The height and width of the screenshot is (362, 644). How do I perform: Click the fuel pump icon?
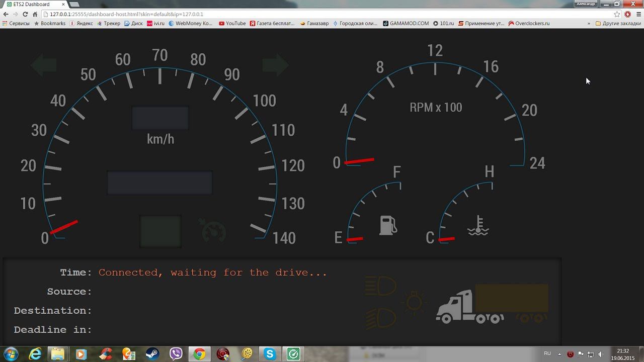(x=388, y=225)
